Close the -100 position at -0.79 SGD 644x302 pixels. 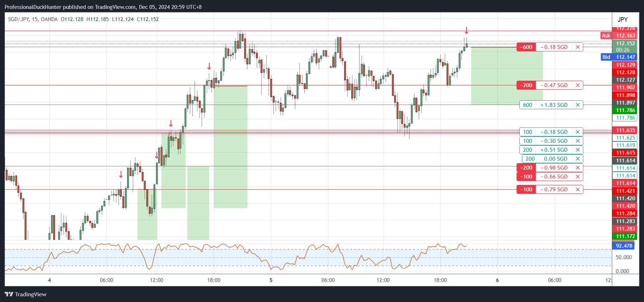pyautogui.click(x=578, y=190)
